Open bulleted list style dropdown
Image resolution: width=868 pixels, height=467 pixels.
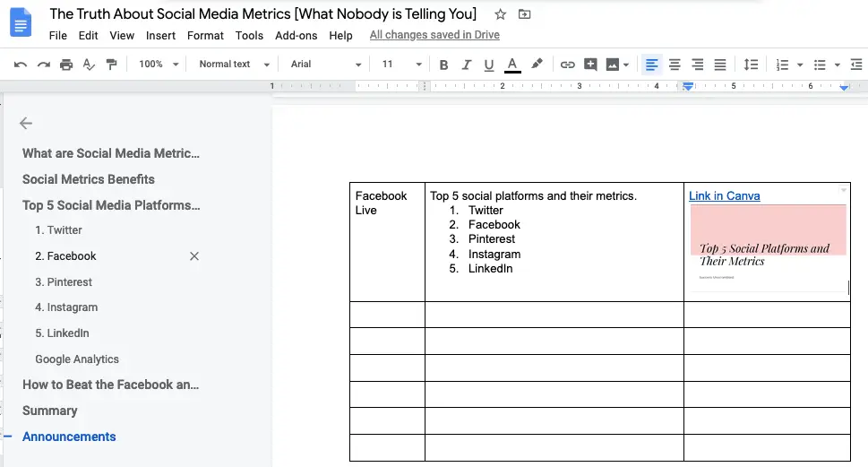(837, 65)
